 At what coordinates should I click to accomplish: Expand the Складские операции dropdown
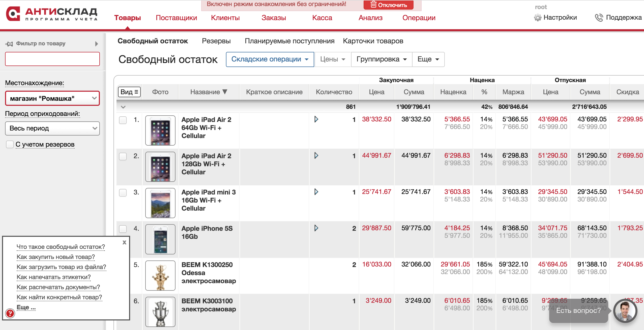pos(270,59)
